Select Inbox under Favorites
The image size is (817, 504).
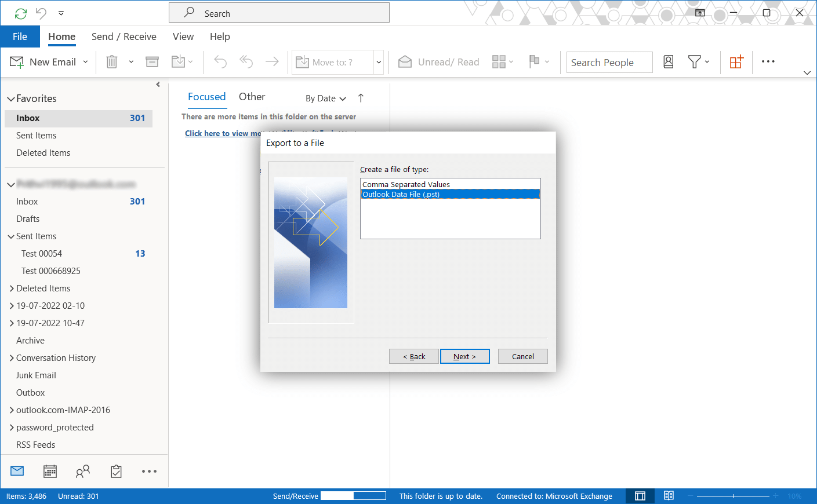[x=79, y=118]
